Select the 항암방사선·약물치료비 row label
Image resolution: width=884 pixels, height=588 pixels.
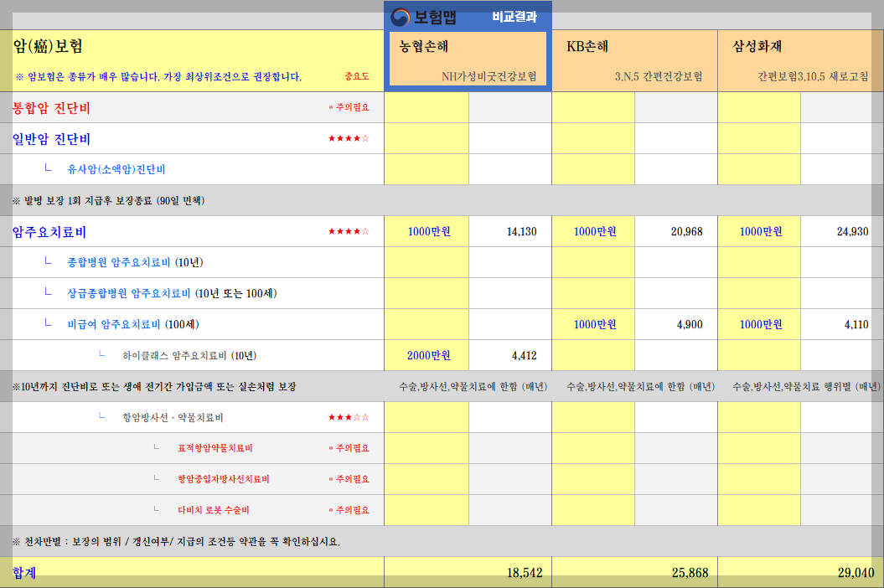coord(173,418)
